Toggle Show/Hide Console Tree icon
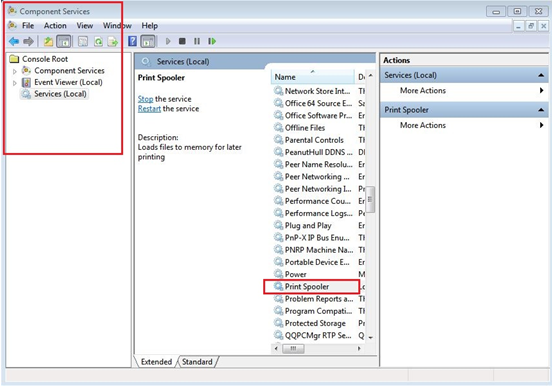This screenshot has width=552, height=386. coord(63,42)
